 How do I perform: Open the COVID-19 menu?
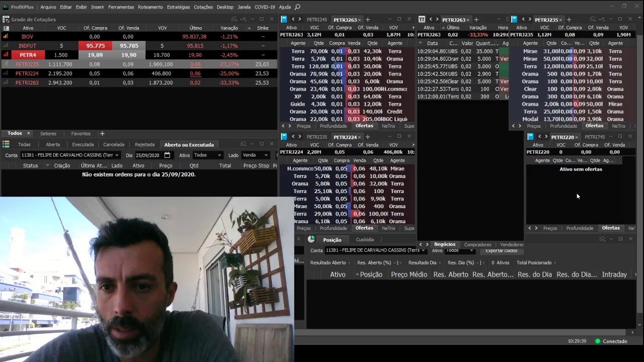(265, 7)
